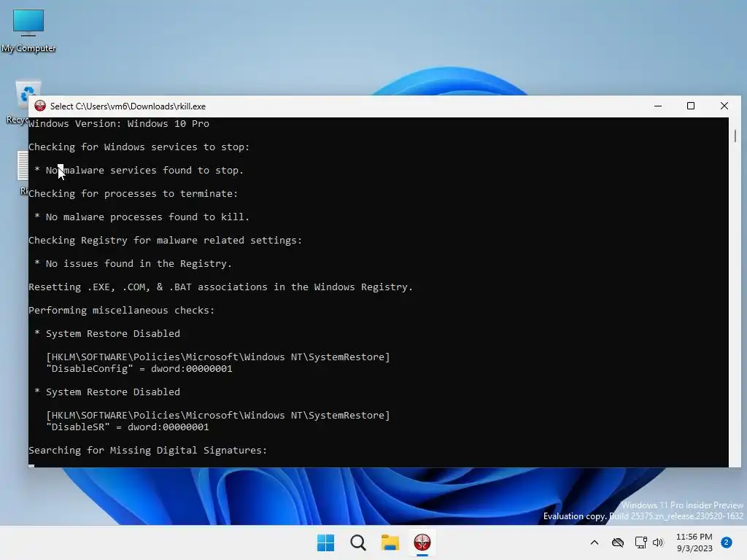Open the notification badge showing 2
747x560 pixels.
pos(727,542)
